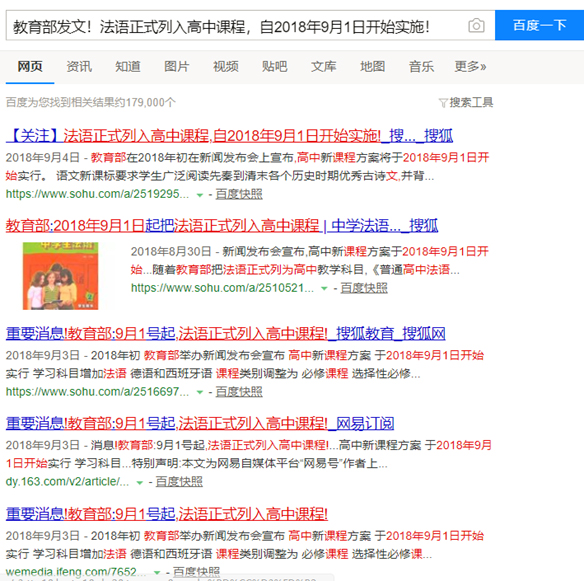584x581 pixels.
Task: Expand dropdown arrow beside sohu.com/a/2519295 URL
Action: (x=200, y=195)
